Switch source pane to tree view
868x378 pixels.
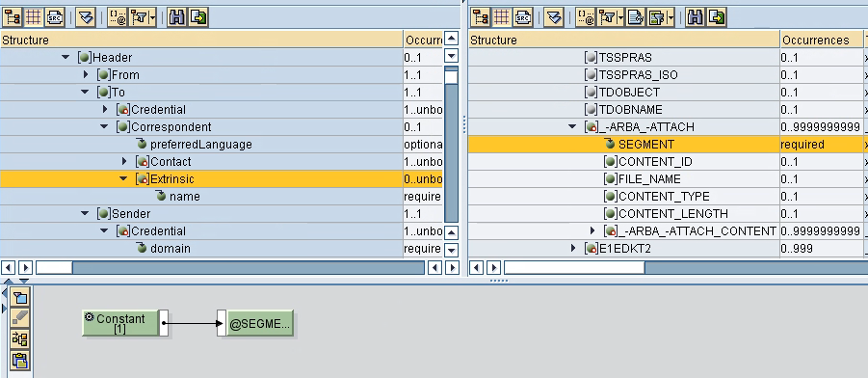point(12,17)
